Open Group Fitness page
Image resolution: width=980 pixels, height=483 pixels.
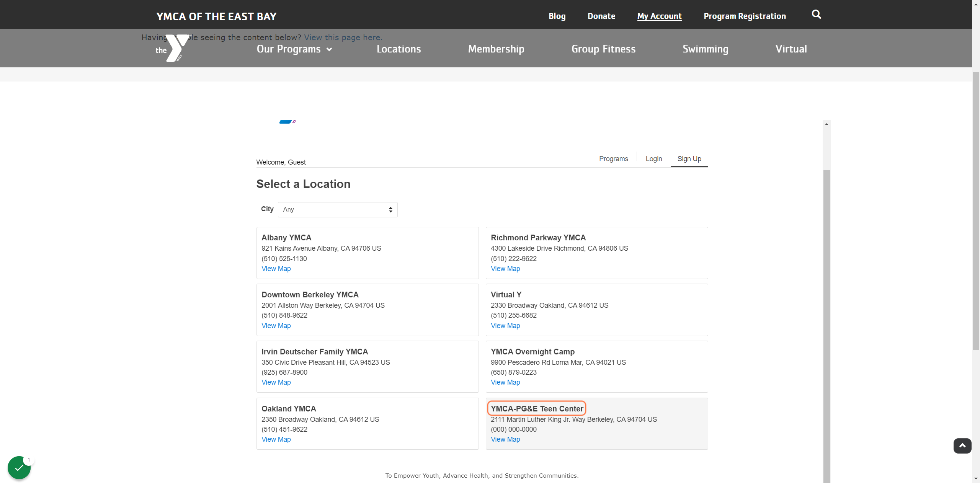(x=603, y=49)
